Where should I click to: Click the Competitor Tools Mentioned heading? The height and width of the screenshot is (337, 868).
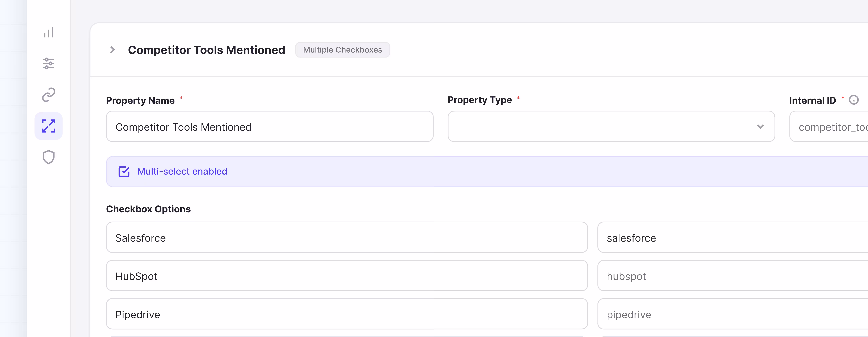click(x=206, y=50)
